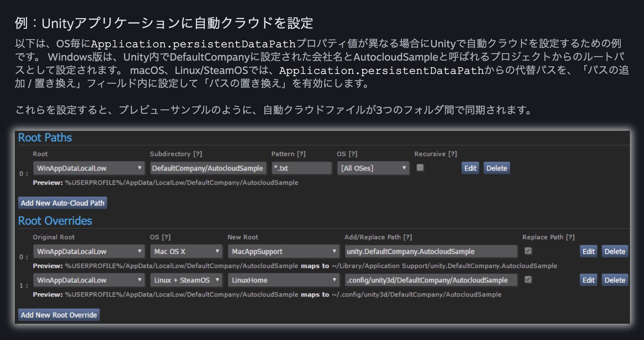Click the preview text mapping to ~/Library/Application Support
The height and width of the screenshot is (340, 644).
[295, 266]
